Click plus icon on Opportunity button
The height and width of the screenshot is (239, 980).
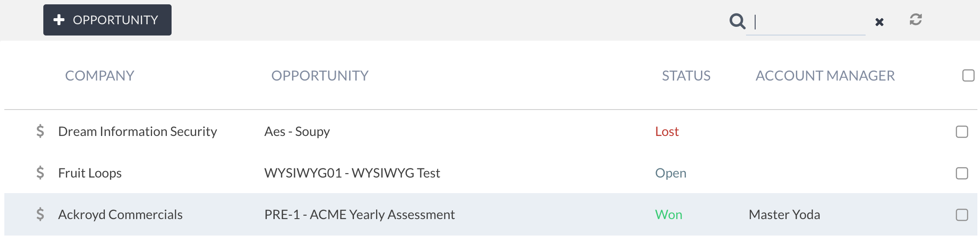(x=59, y=20)
